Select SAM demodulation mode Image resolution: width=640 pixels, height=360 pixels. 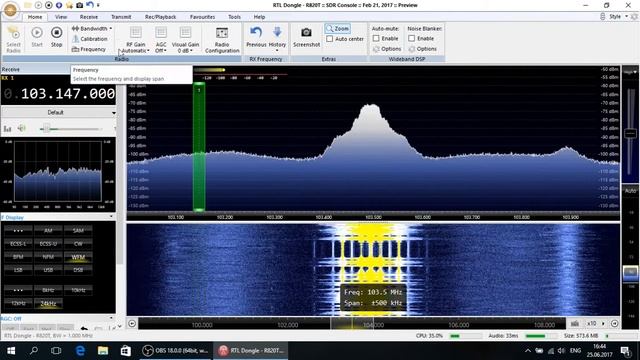coord(78,231)
